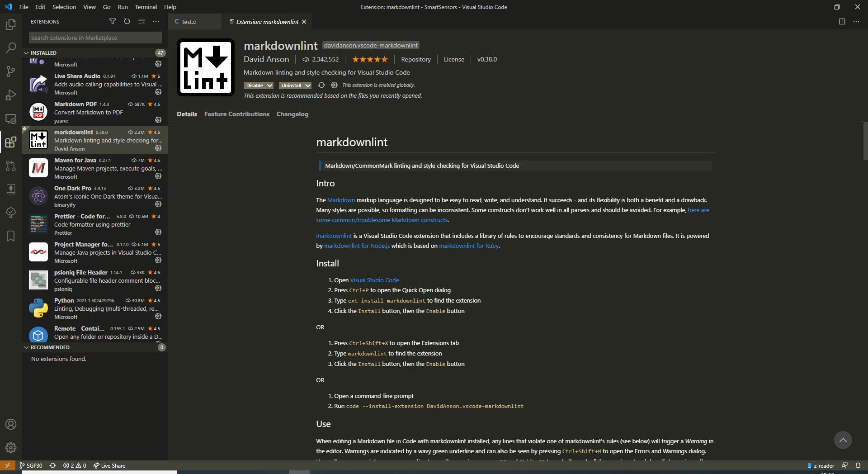Screen dimensions: 868x474
Task: Open manage gear for Prettier extension
Action: click(x=158, y=232)
